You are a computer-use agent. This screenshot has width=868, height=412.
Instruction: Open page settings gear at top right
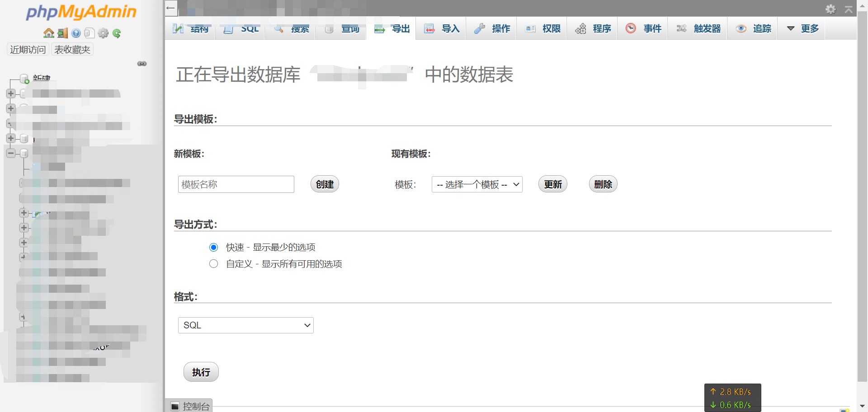(x=830, y=9)
